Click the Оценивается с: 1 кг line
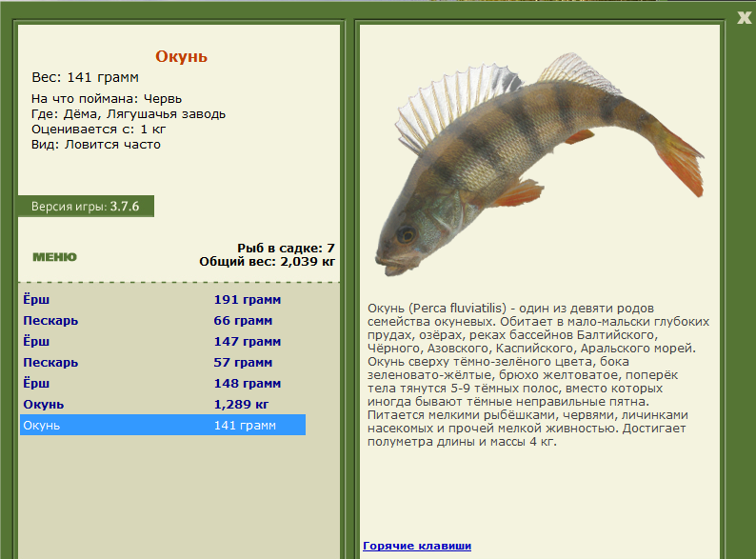This screenshot has width=756, height=559. click(x=99, y=130)
